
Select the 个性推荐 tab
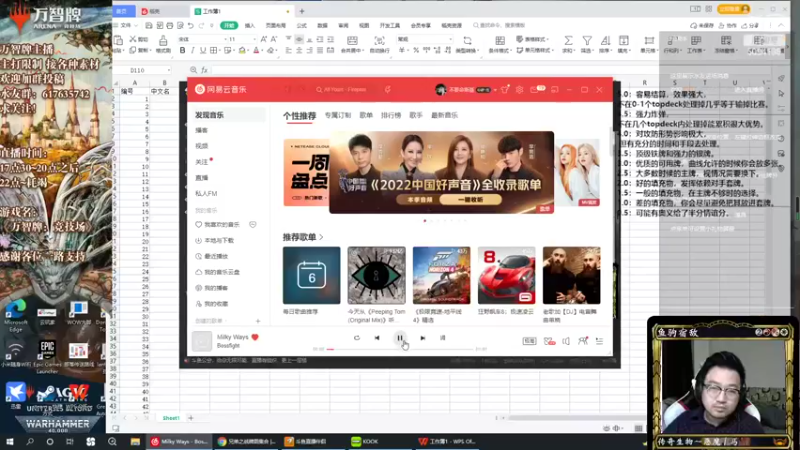click(x=299, y=116)
